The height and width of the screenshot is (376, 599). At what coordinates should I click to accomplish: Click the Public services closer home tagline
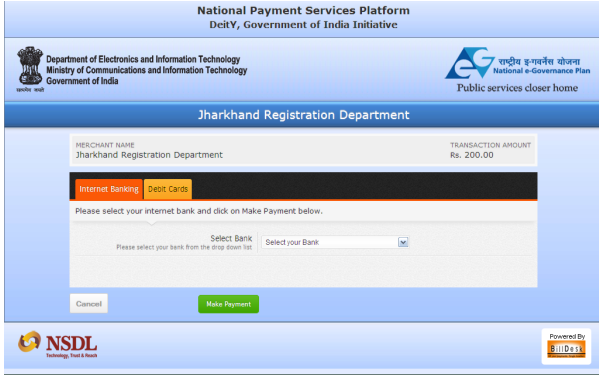pyautogui.click(x=517, y=88)
